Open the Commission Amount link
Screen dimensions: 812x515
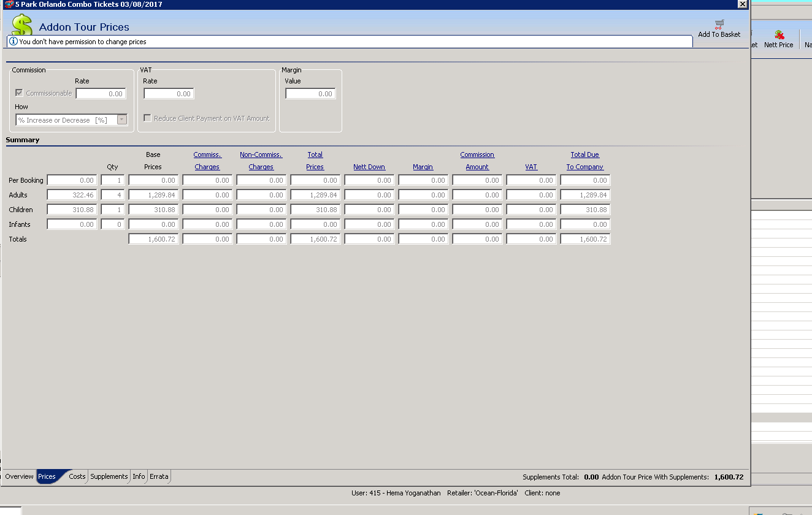[477, 161]
